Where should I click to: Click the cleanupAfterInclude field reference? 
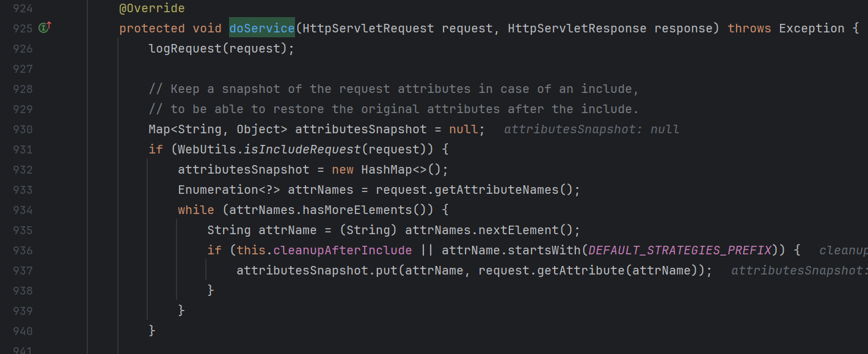(342, 250)
